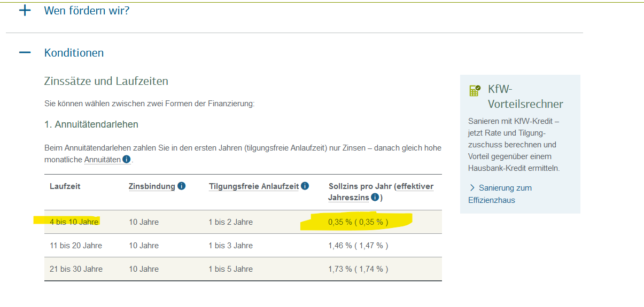Screen dimensions: 644x307
Task: Collapse the Konditionen section via minus icon
Action: click(25, 53)
